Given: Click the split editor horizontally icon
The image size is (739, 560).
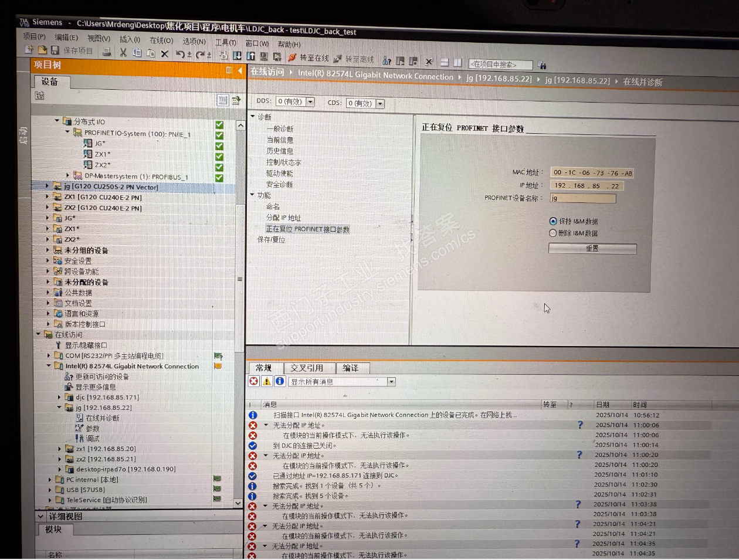Looking at the screenshot, I should pos(444,62).
